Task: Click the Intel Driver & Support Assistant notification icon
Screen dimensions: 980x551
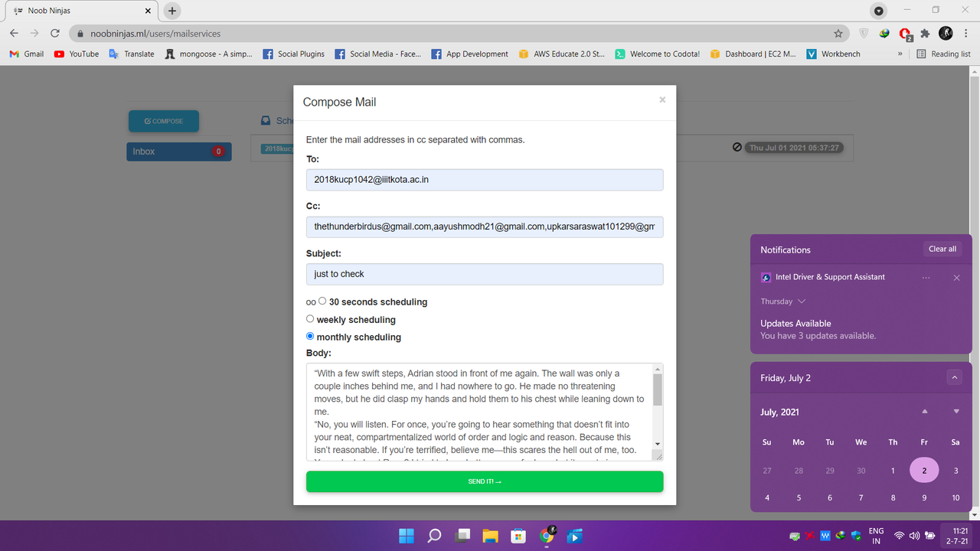Action: (x=765, y=277)
